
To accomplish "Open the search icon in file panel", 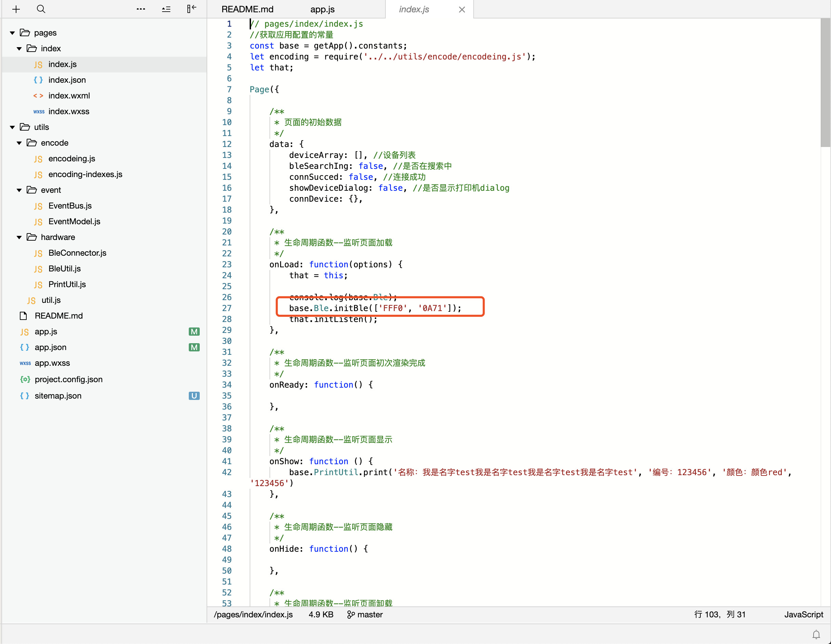I will (x=41, y=9).
